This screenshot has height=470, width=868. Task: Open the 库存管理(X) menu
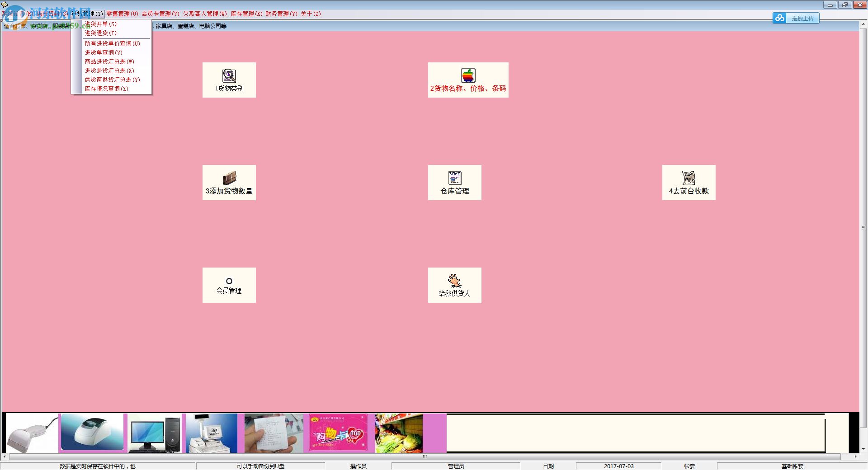246,14
